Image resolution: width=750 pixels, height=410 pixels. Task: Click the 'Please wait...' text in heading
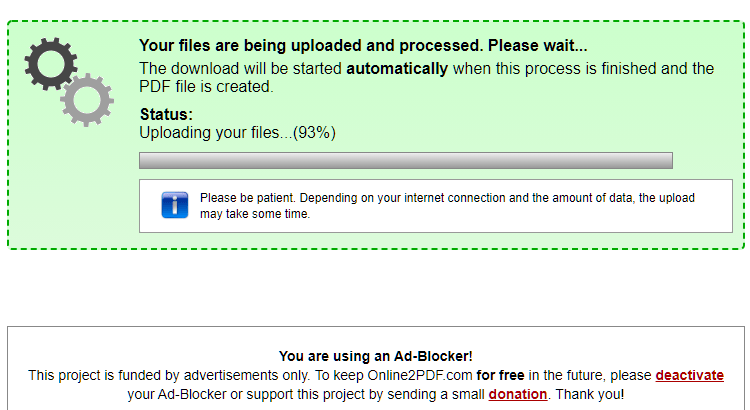click(x=537, y=45)
